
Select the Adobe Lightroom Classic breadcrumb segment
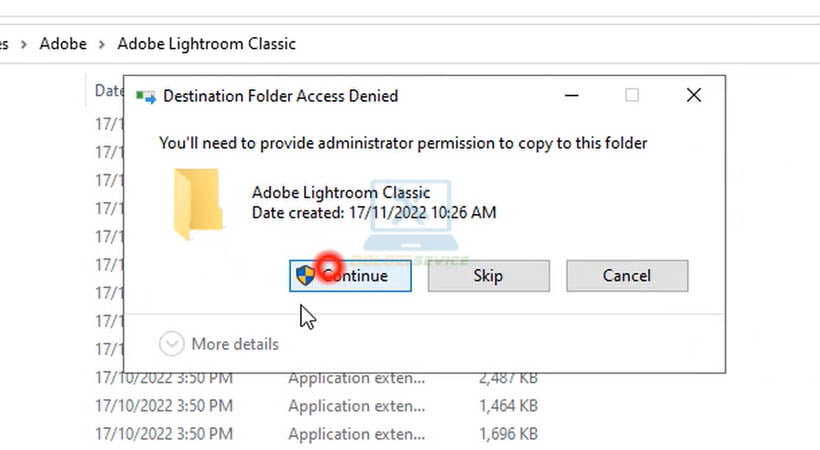206,44
